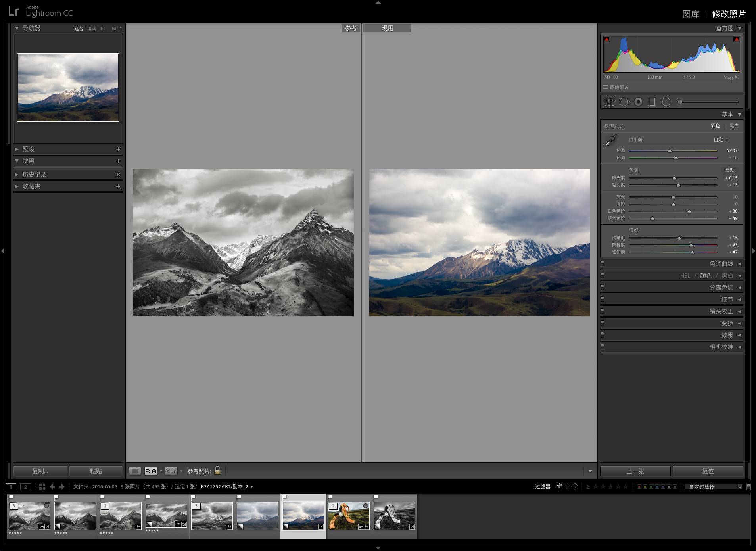Click the 复制... copy settings button

point(40,471)
